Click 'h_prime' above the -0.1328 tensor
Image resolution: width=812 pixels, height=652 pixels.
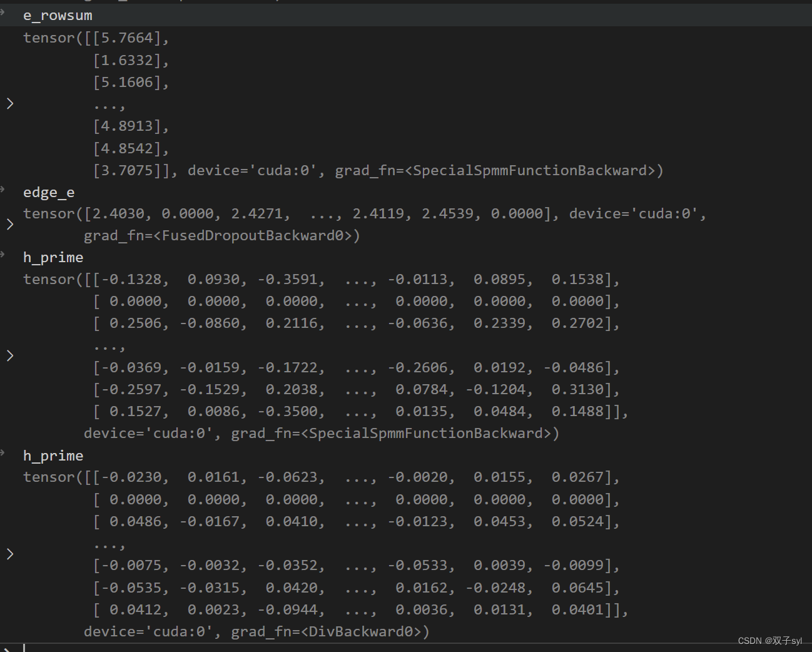[53, 258]
